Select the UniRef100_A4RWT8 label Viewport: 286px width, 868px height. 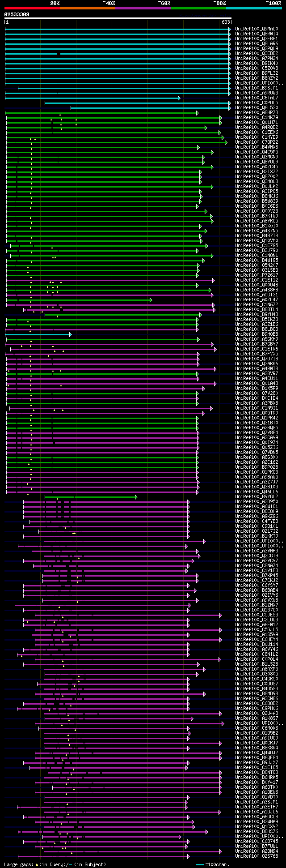coord(257,369)
